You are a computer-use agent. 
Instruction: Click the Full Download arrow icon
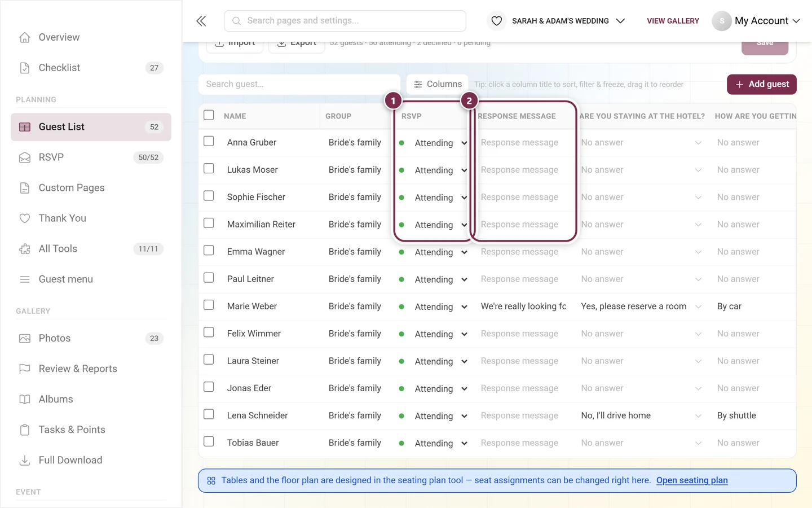pyautogui.click(x=25, y=461)
